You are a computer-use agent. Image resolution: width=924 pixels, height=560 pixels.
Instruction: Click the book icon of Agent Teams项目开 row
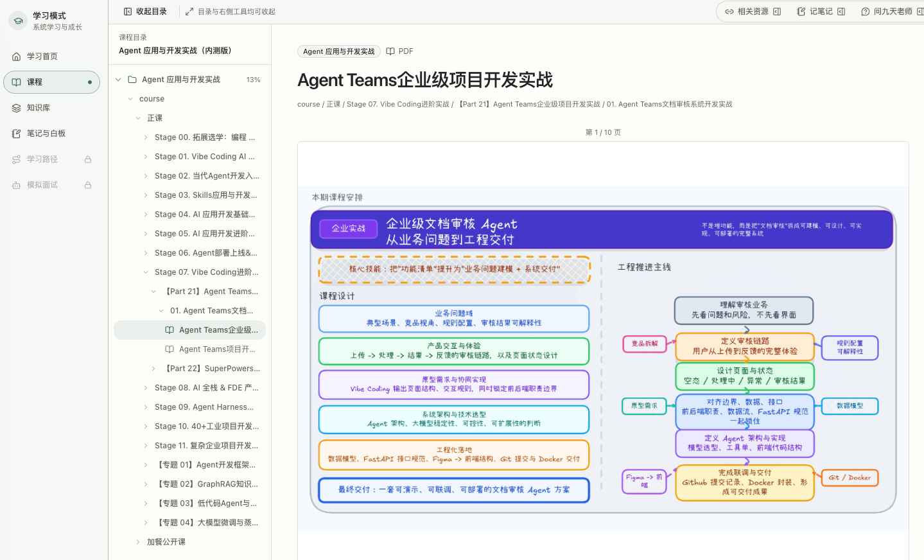pos(170,349)
